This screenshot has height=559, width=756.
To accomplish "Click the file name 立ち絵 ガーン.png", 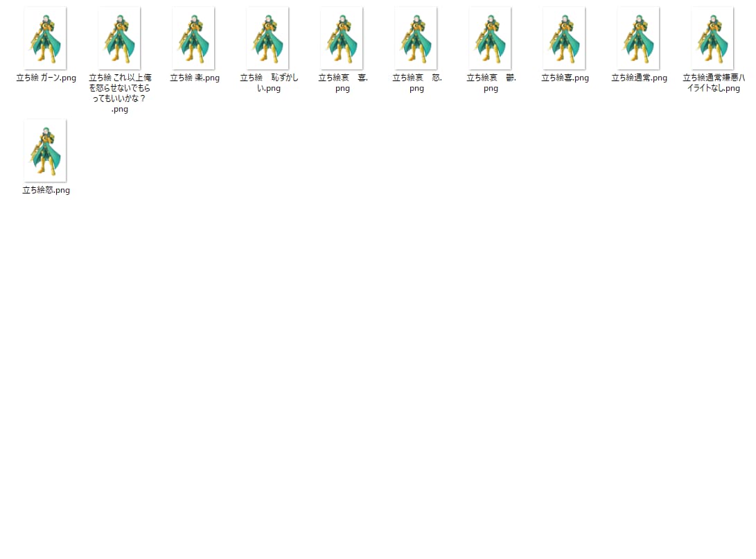I will click(x=46, y=78).
